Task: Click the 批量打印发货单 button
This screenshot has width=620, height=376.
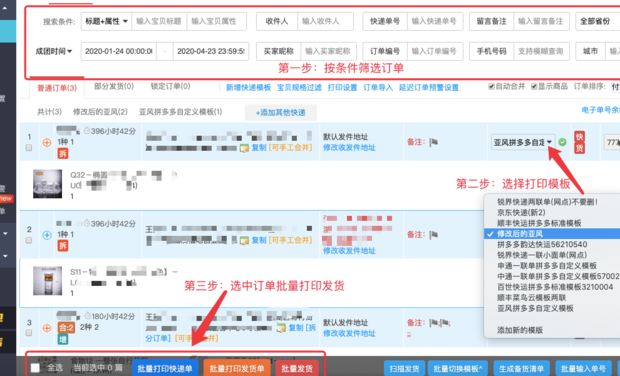Action: click(x=237, y=368)
